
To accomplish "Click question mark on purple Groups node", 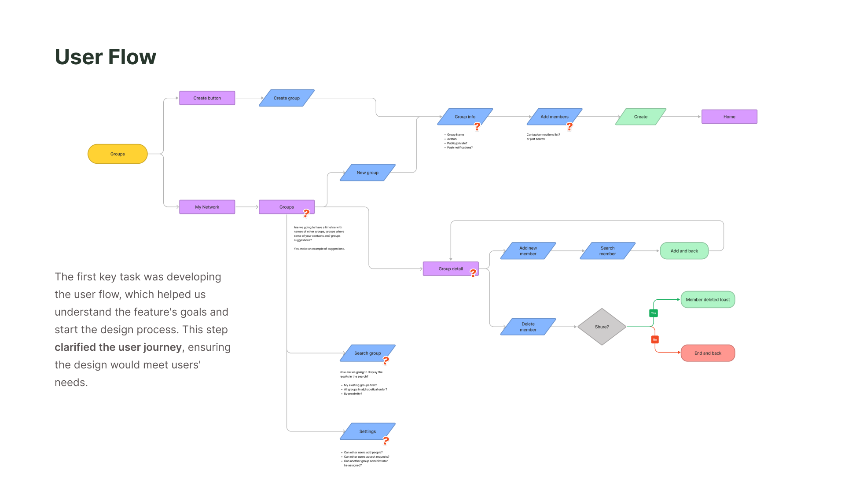I will click(306, 213).
